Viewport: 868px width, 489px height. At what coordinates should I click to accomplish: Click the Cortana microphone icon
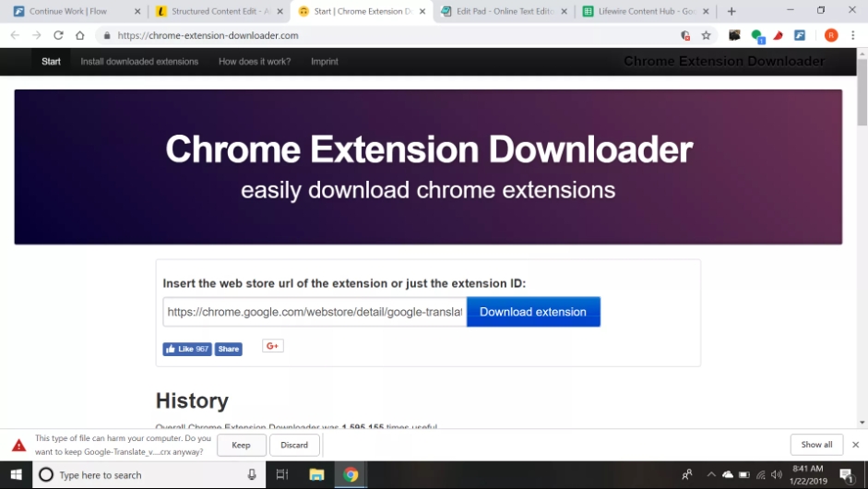click(252, 474)
